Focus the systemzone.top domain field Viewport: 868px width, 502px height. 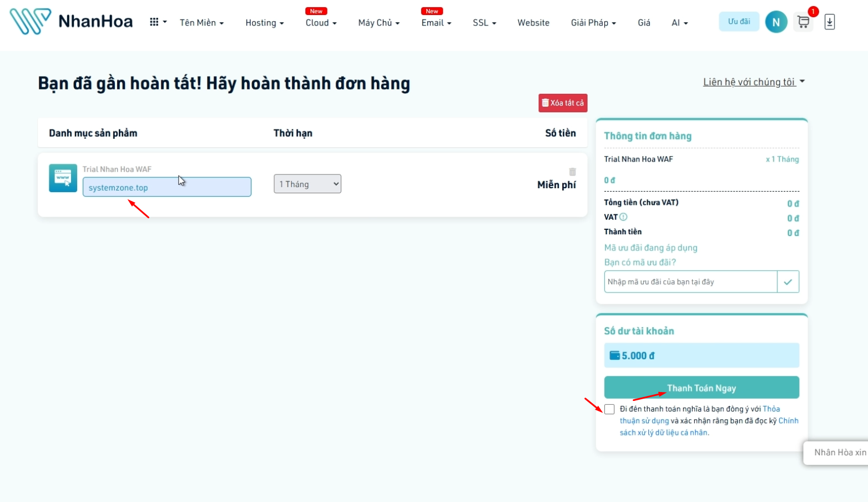(167, 187)
